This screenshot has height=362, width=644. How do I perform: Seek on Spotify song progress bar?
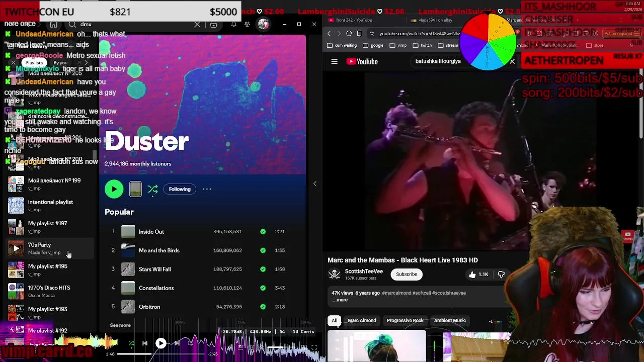161,354
